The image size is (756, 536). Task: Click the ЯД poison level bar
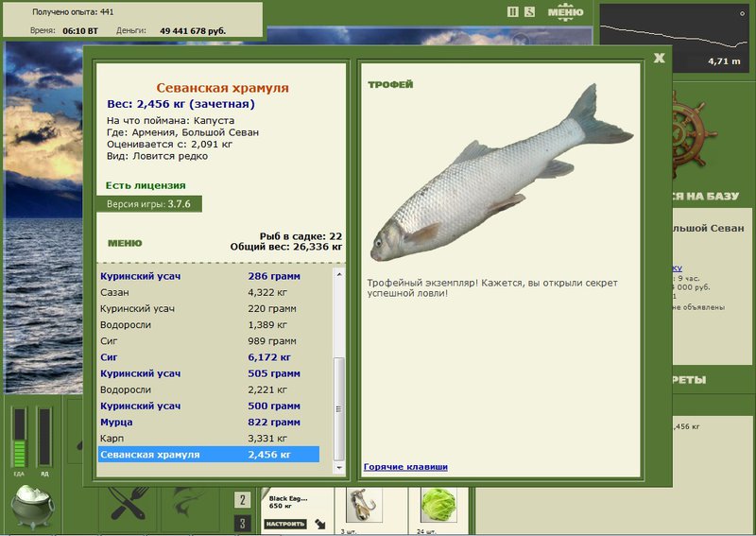[x=44, y=438]
